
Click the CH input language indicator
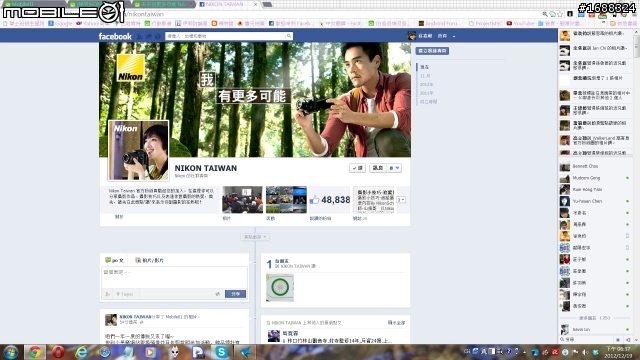pos(467,351)
